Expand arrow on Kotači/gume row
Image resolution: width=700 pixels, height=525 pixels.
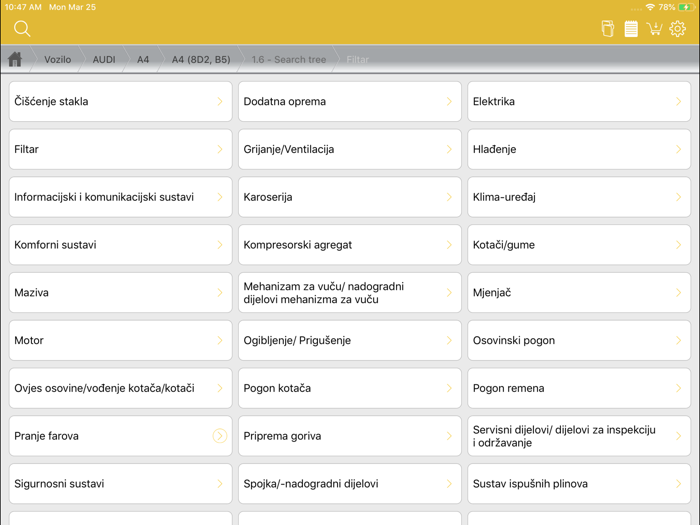(679, 245)
